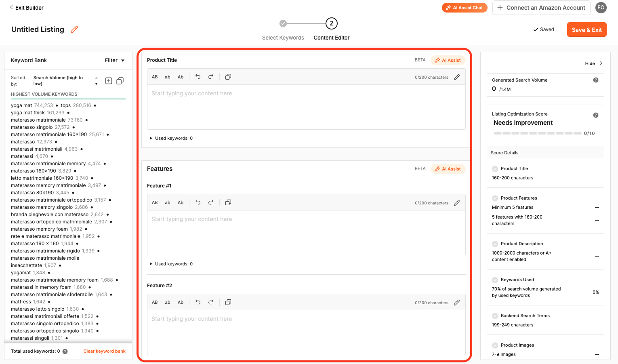Click the copy keywords icon in Keyword Bank
This screenshot has width=618, height=364.
point(120,81)
